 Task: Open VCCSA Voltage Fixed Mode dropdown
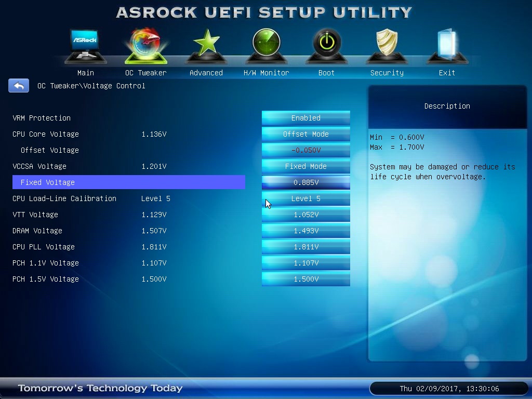[x=305, y=166]
